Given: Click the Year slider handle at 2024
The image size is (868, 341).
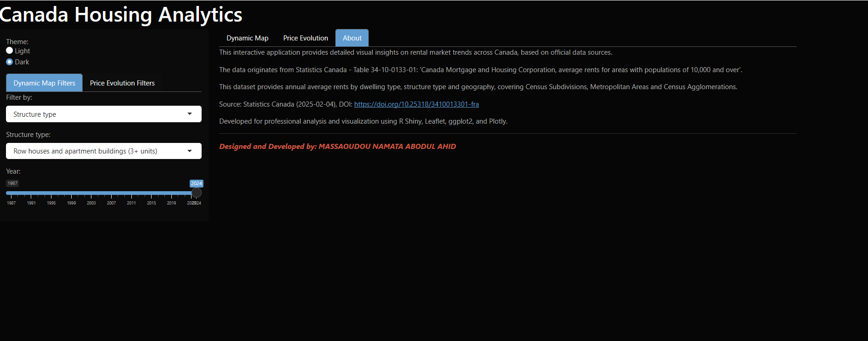Looking at the screenshot, I should pyautogui.click(x=196, y=193).
